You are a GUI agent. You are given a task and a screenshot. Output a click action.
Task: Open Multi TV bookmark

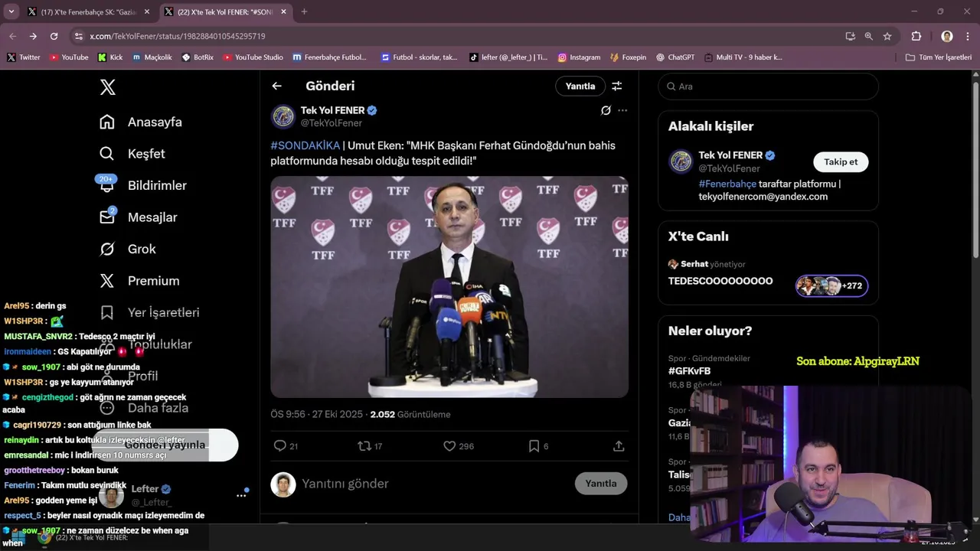coord(743,57)
